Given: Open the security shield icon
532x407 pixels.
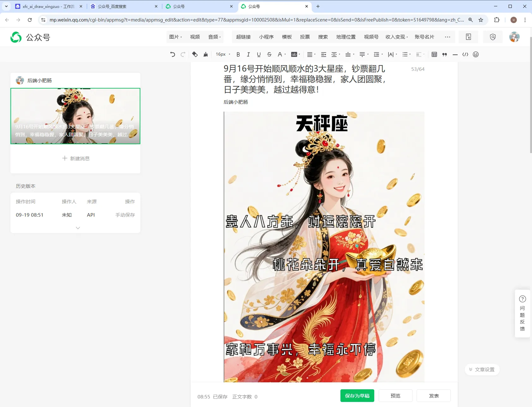Looking at the screenshot, I should pyautogui.click(x=493, y=37).
